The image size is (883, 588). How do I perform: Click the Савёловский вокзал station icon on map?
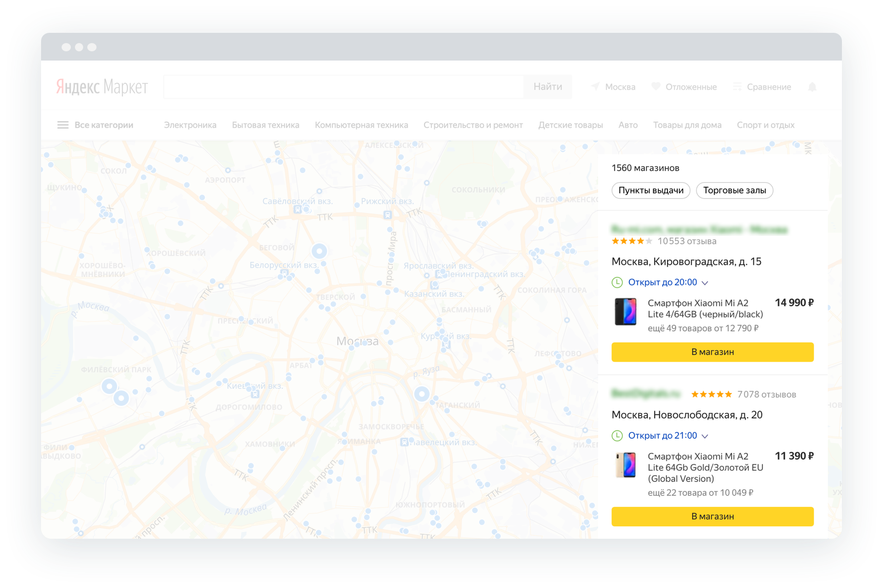pyautogui.click(x=297, y=209)
